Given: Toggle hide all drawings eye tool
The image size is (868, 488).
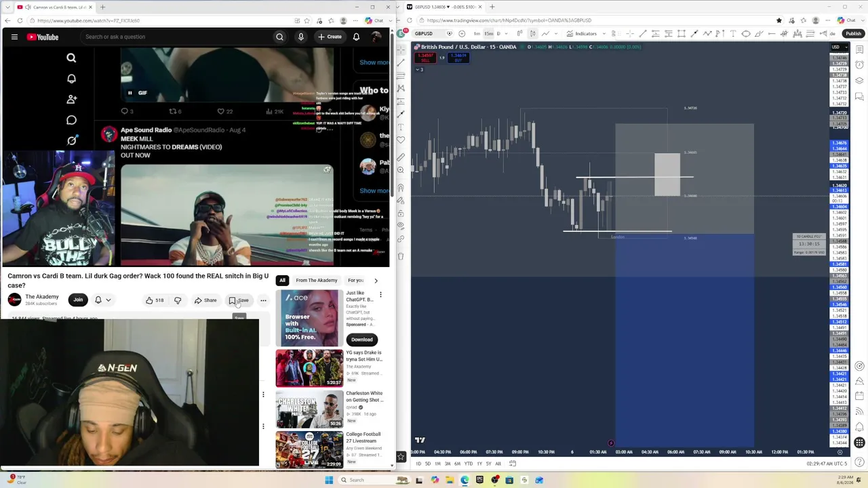Looking at the screenshot, I should [401, 226].
